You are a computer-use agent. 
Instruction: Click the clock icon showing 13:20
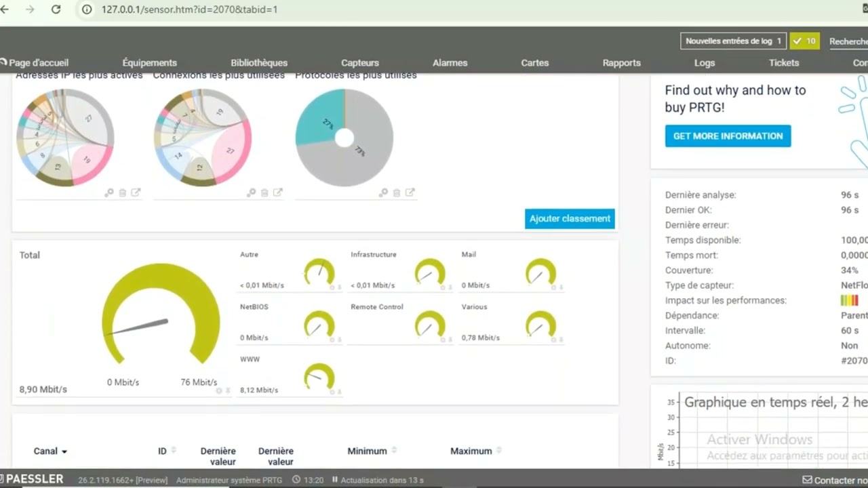click(x=296, y=480)
